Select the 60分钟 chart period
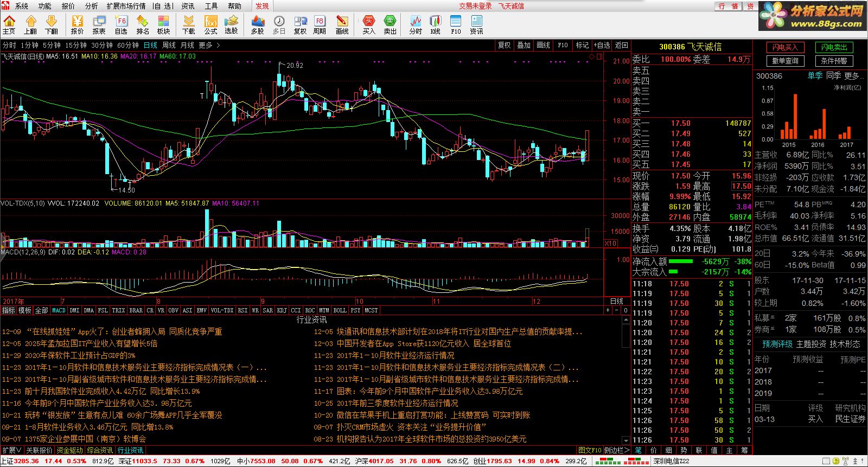This screenshot has width=868, height=467. point(128,46)
